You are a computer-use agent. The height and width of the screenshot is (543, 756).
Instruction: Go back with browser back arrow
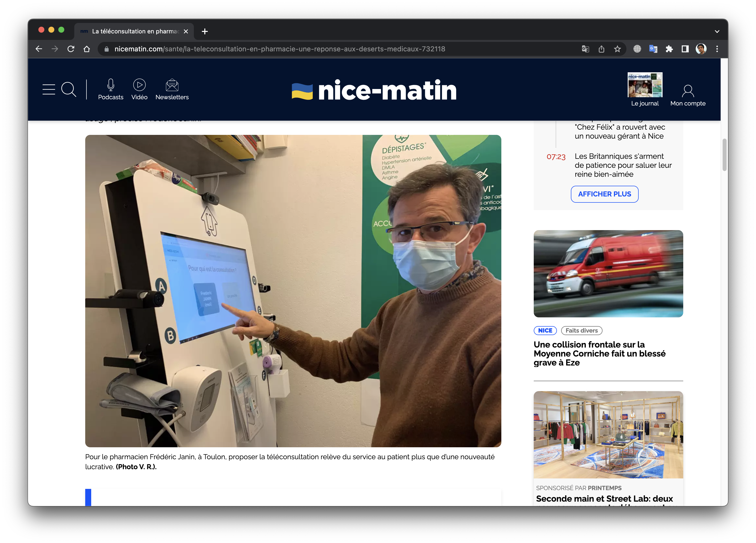39,49
